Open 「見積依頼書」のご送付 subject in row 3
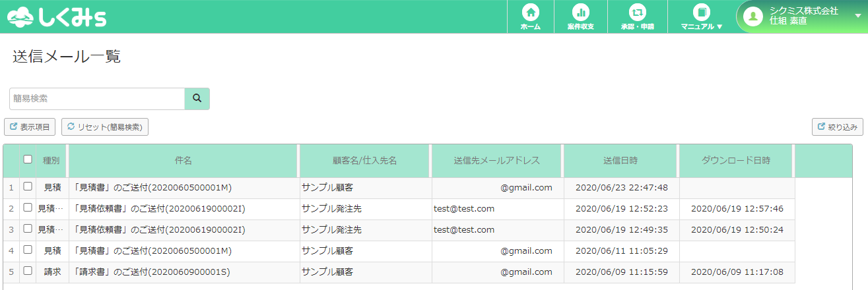 coord(158,229)
